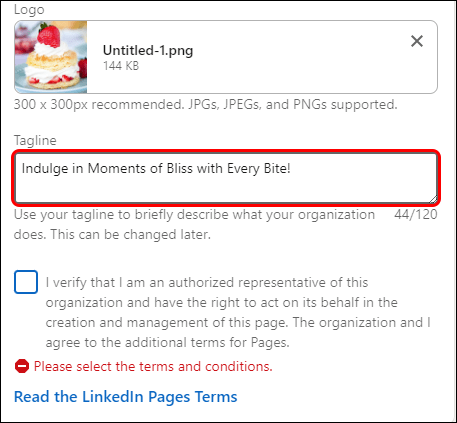Click the Logo field label
457x423 pixels.
point(29,10)
